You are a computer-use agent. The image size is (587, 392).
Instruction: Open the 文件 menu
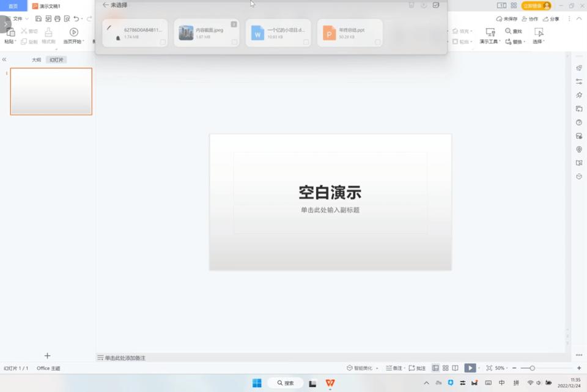point(18,18)
